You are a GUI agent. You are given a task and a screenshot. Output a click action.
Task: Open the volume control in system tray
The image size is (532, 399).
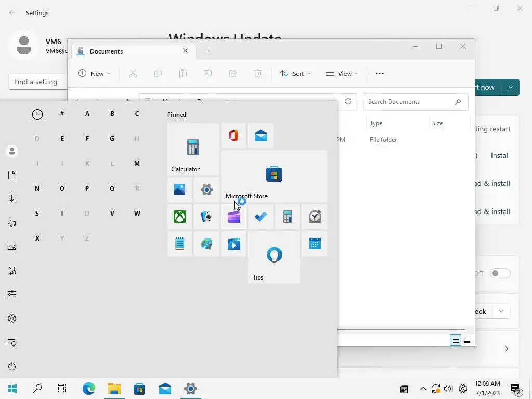[448, 389]
